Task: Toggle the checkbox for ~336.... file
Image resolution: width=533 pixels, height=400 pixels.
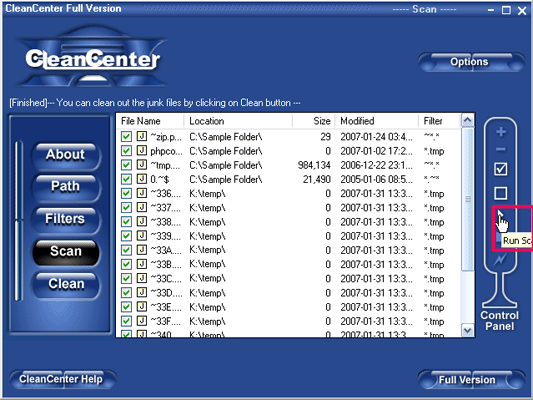Action: (126, 194)
